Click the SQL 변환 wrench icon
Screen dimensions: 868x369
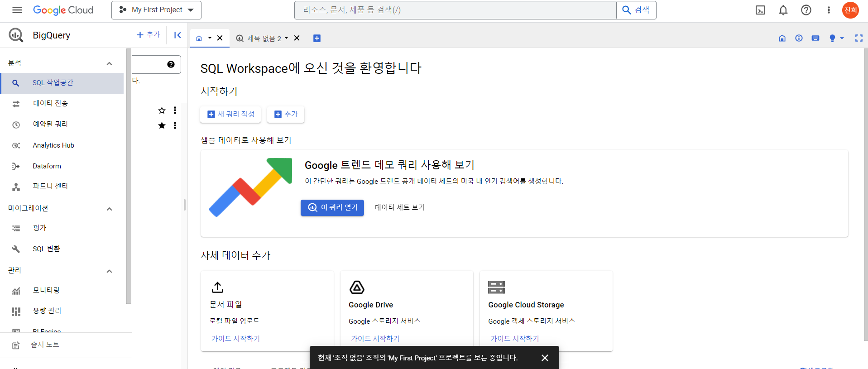click(x=16, y=249)
